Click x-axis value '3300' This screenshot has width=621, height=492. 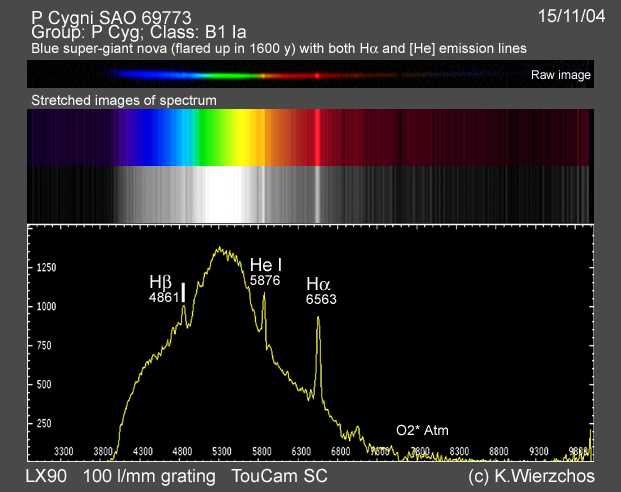[64, 451]
